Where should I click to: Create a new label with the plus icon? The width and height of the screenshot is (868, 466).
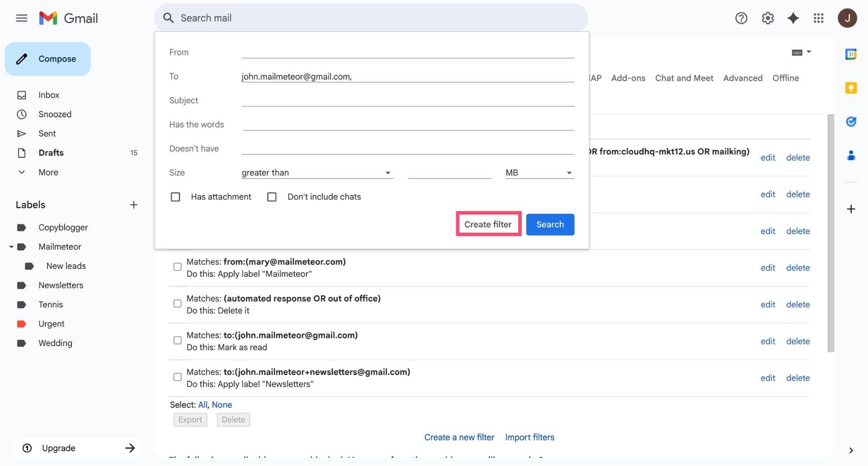click(x=133, y=205)
